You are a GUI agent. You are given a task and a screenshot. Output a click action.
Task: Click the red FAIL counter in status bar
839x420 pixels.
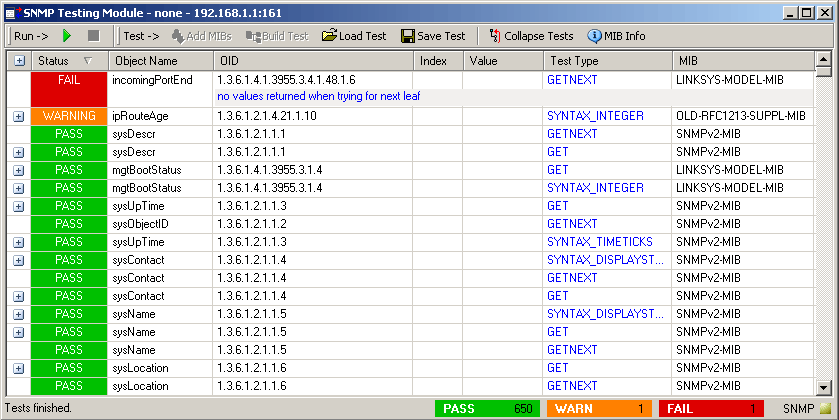pyautogui.click(x=714, y=409)
